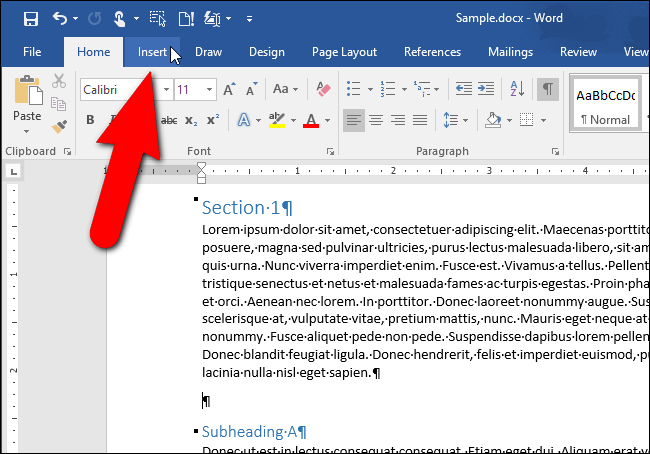Click the Save icon in title bar
650x454 pixels.
coord(31,18)
